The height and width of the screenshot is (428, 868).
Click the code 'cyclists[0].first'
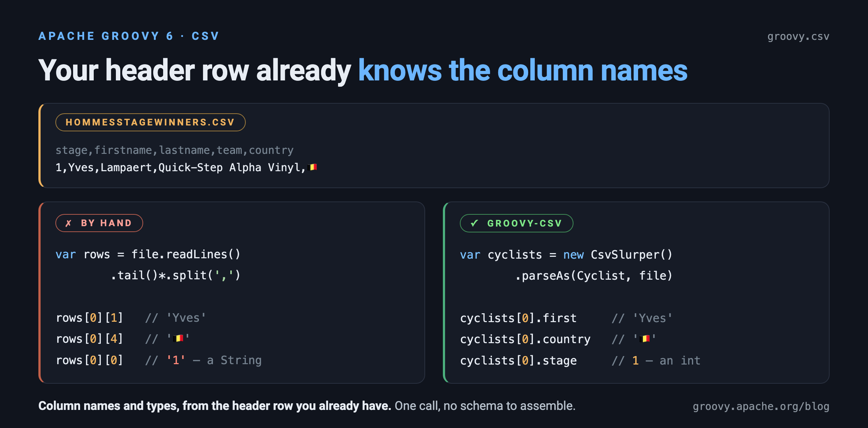[x=518, y=318]
